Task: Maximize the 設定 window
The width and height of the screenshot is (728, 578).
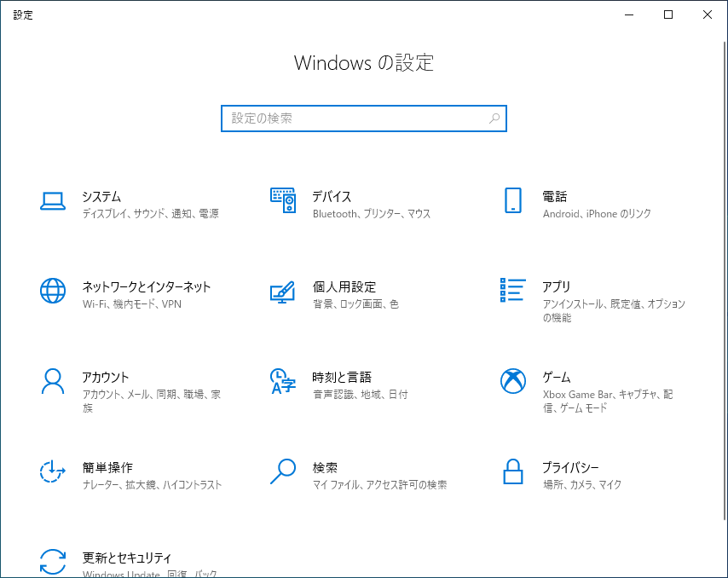Action: (668, 14)
